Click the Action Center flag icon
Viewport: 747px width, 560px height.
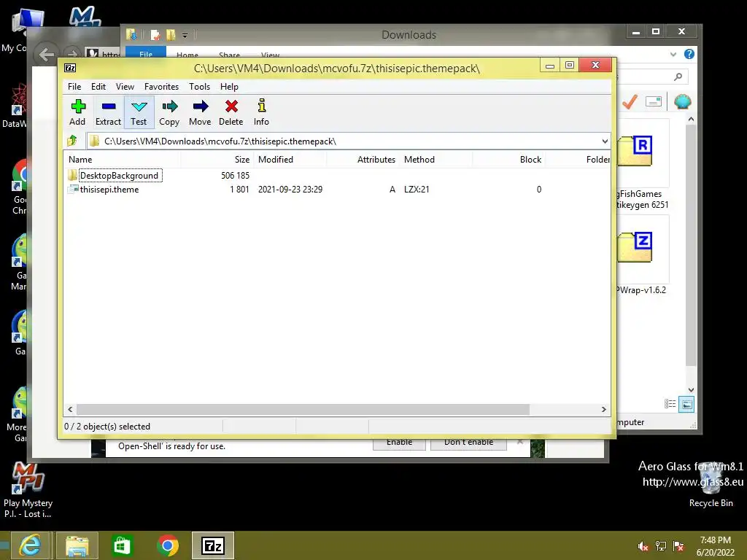678,546
